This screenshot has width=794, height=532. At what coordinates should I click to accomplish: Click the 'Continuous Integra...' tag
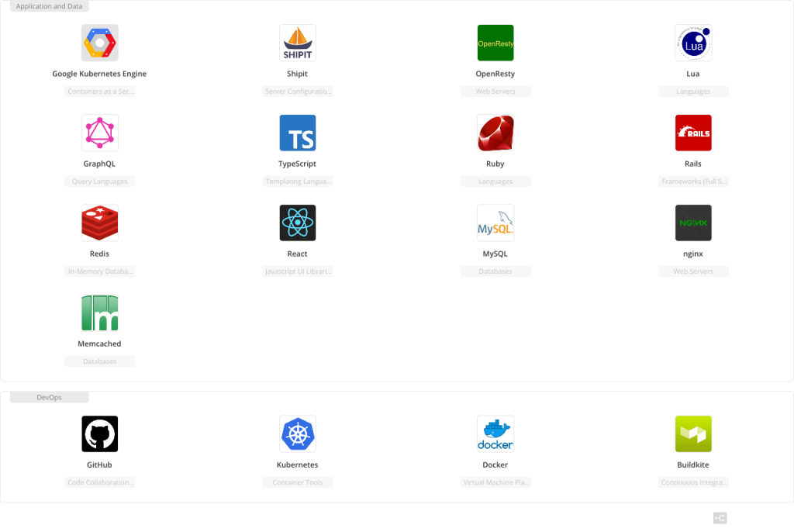pos(693,482)
